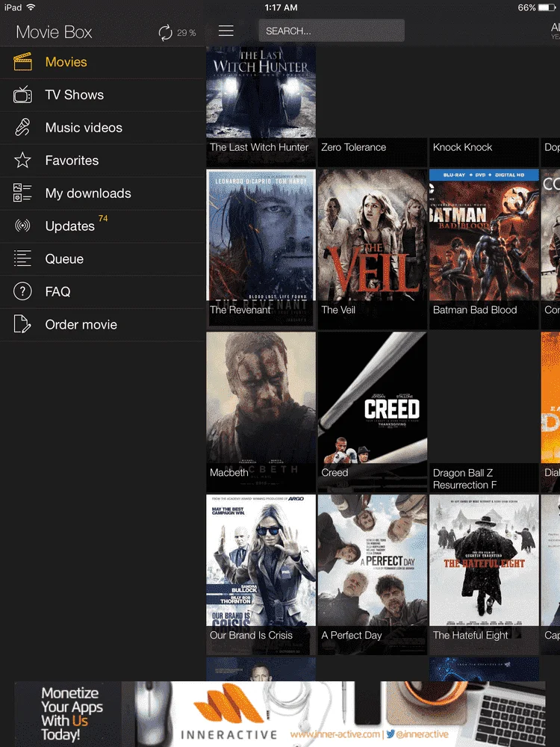This screenshot has width=560, height=747.
Task: Open the FAQ label
Action: [x=57, y=291]
